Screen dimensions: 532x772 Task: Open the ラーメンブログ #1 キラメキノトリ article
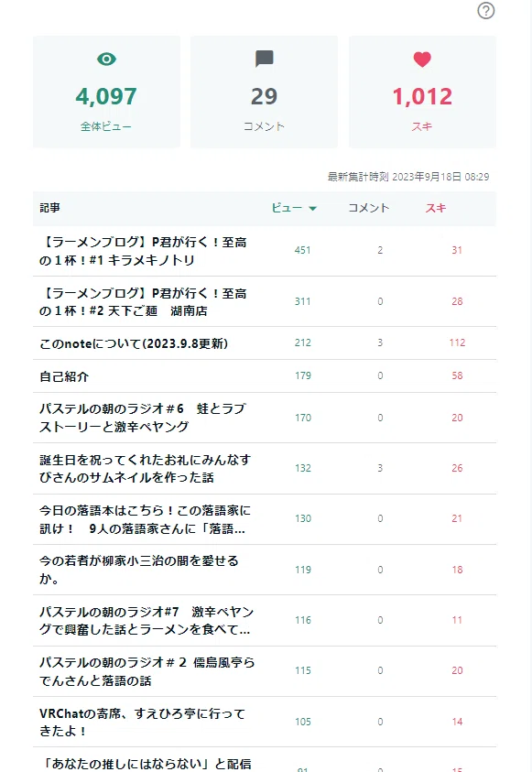(143, 251)
